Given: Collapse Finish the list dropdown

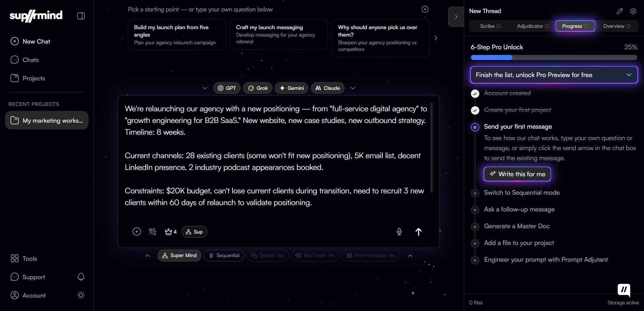Looking at the screenshot, I should (554, 75).
